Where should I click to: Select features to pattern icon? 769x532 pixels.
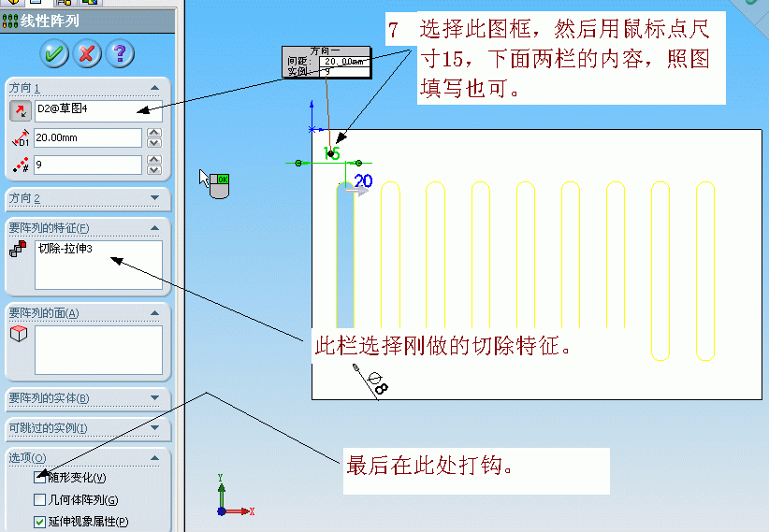coord(18,249)
